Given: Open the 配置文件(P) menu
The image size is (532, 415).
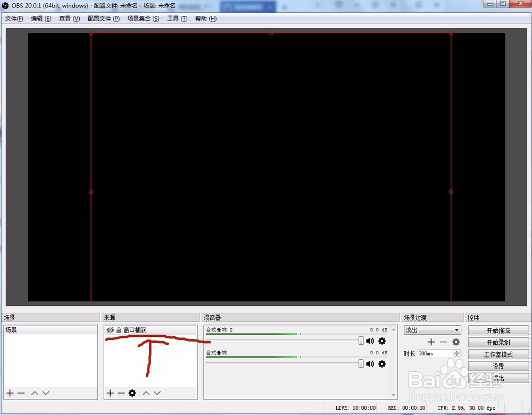Looking at the screenshot, I should pos(104,18).
